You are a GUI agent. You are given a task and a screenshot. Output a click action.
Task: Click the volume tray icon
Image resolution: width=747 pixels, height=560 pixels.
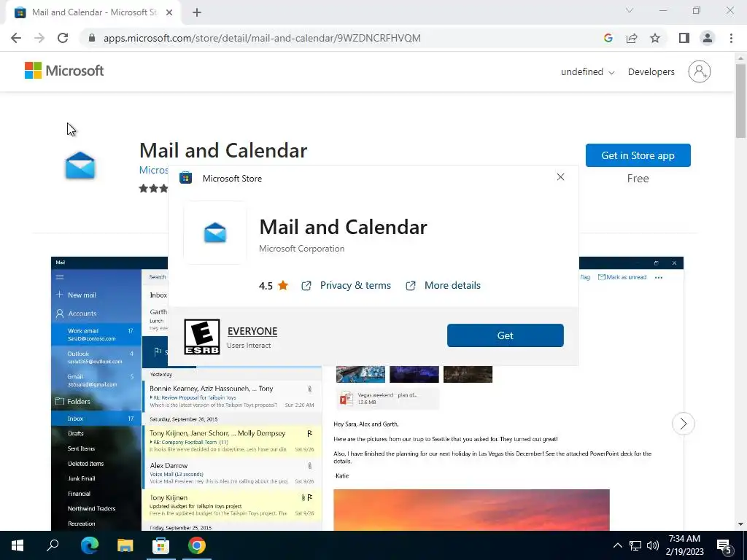(653, 545)
